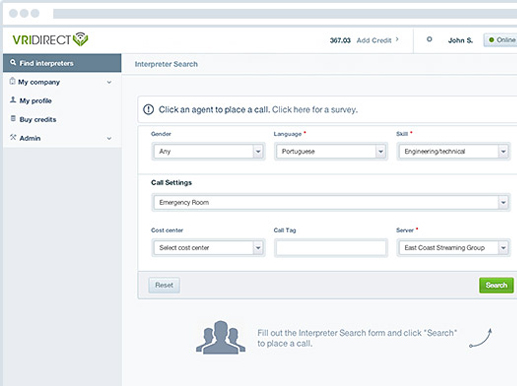
Task: Open the Skill dropdown showing Engineering/technical
Action: point(454,152)
